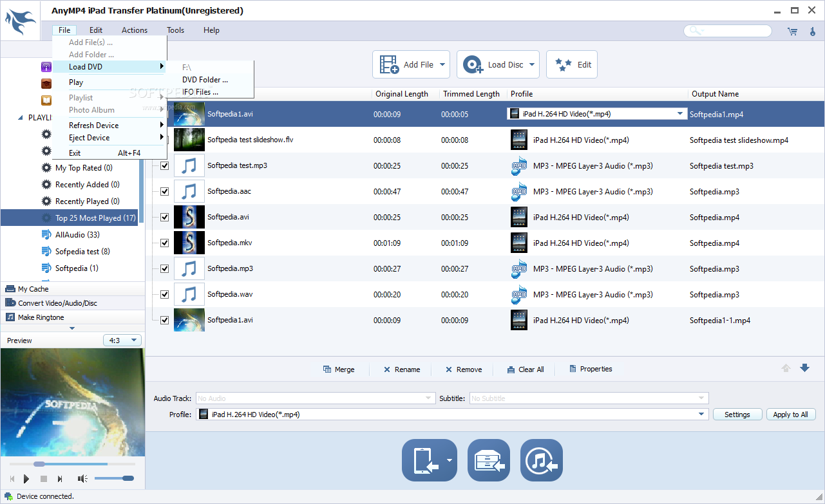Screen dimensions: 825x504
Task: Move selected item up with the arrow
Action: 786,368
